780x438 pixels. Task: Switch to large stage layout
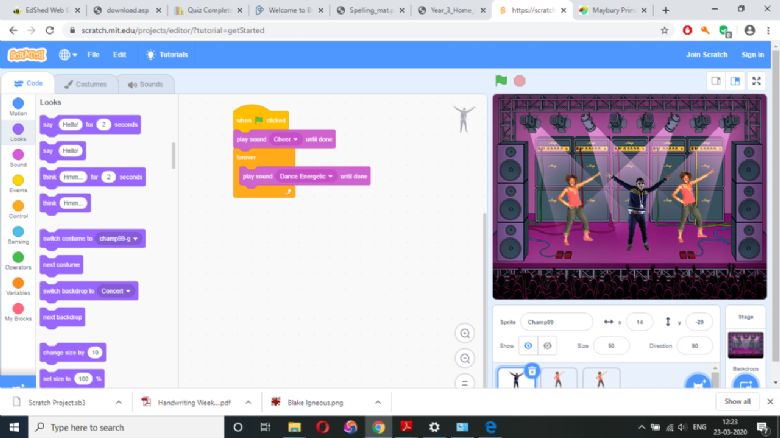tap(735, 81)
